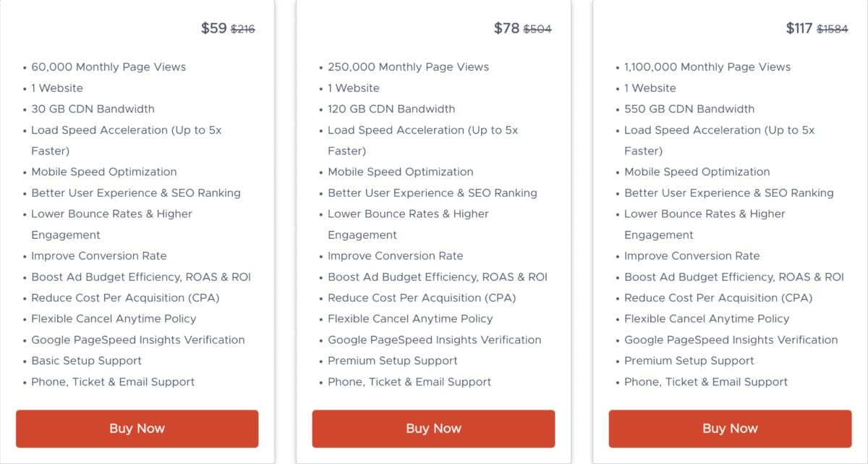
Task: Click Mobile Speed Optimization in the $78 plan
Action: click(x=401, y=172)
